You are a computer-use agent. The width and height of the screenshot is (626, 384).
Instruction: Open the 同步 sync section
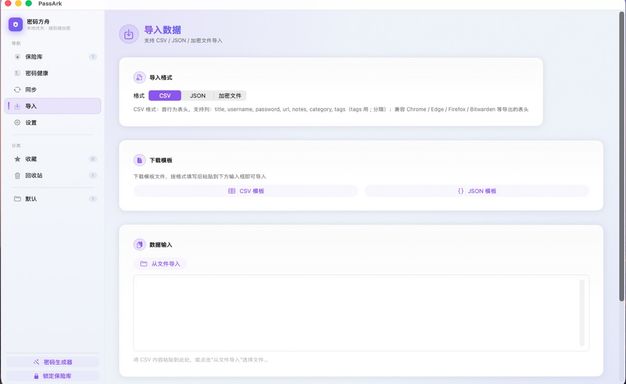point(53,89)
